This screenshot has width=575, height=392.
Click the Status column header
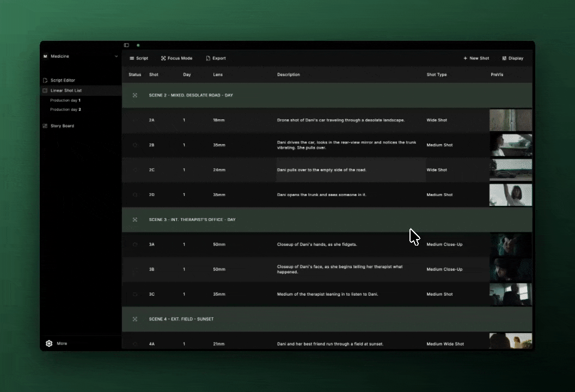coord(135,75)
